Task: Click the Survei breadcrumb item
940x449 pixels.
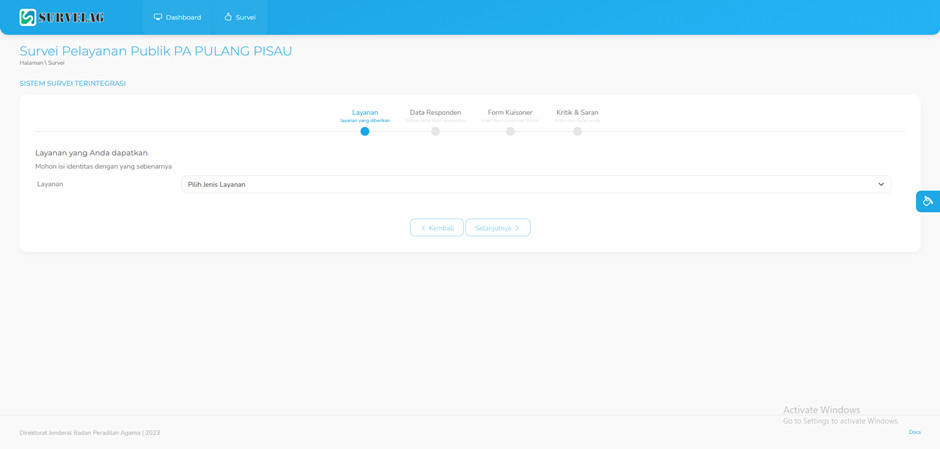Action: pos(57,63)
